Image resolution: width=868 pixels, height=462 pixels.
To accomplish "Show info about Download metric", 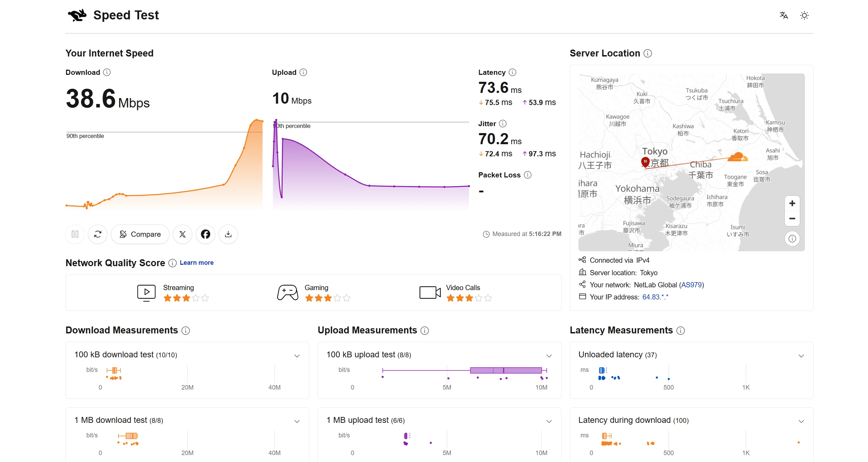I will (x=107, y=72).
